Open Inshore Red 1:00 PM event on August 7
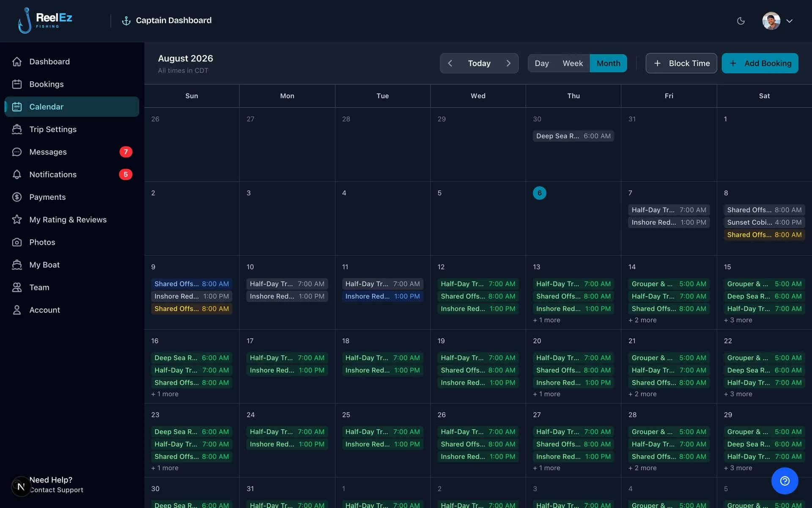 point(669,222)
